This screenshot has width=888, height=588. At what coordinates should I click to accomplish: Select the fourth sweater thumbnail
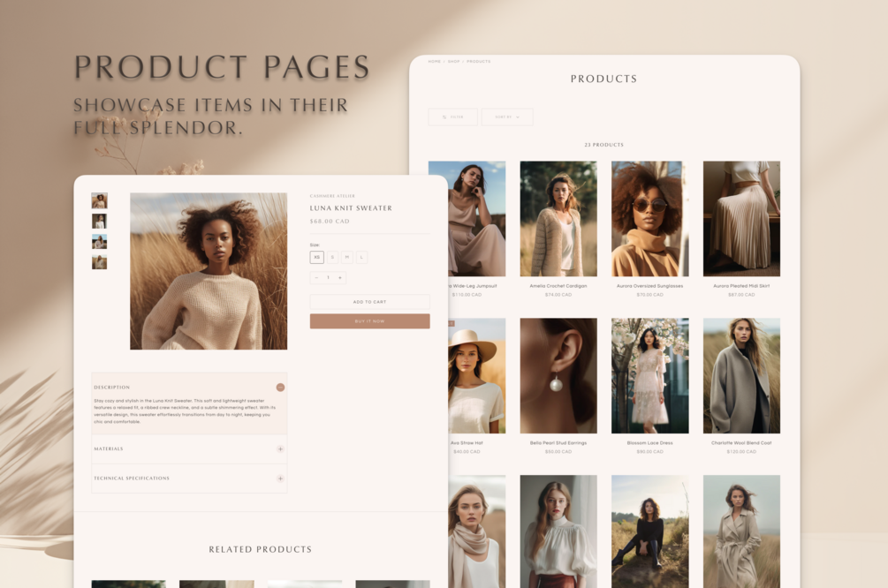coord(99,261)
